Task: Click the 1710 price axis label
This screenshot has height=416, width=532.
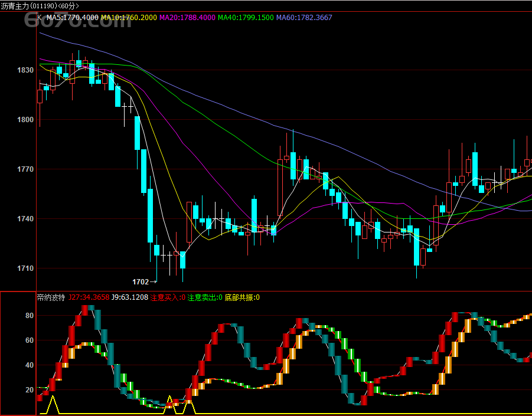Action: point(25,268)
